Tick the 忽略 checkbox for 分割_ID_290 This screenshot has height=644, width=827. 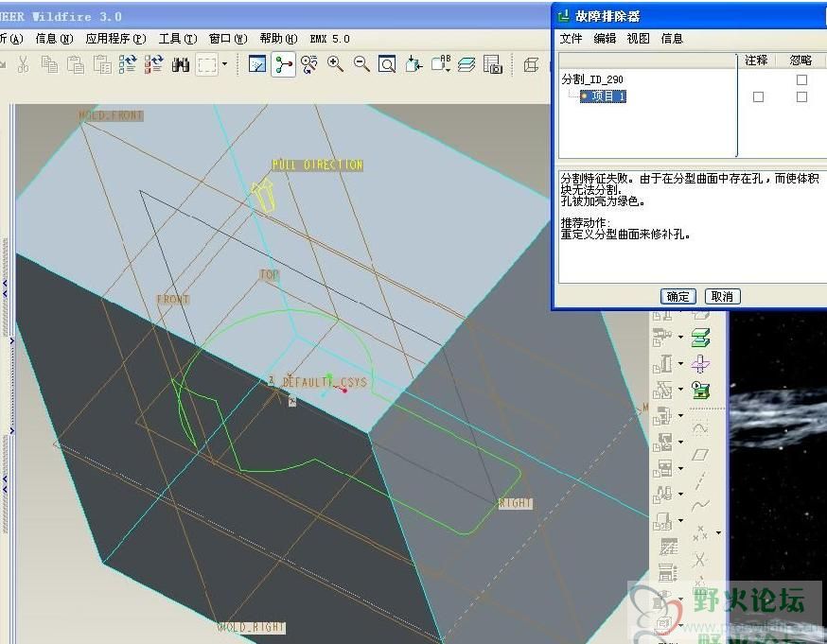click(801, 80)
